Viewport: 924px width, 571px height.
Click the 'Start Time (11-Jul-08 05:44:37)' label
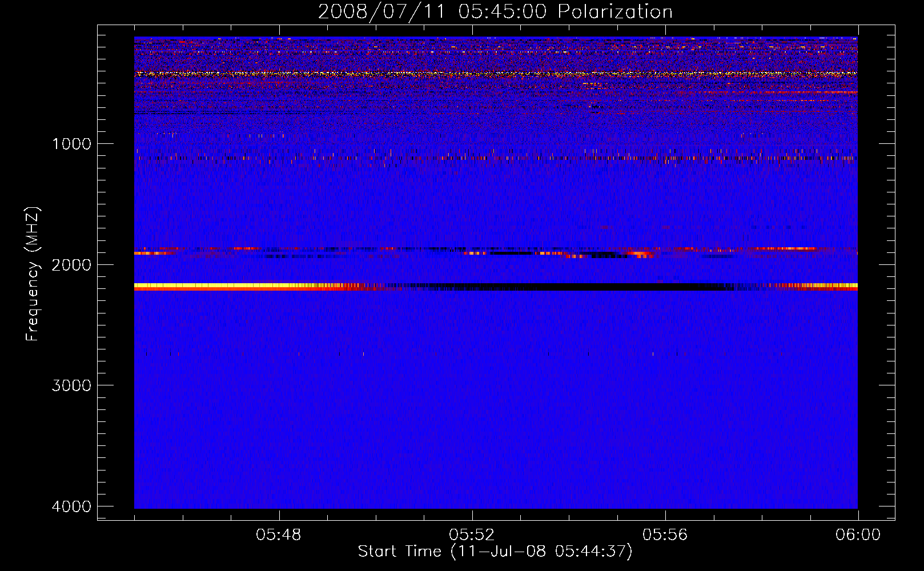[495, 552]
